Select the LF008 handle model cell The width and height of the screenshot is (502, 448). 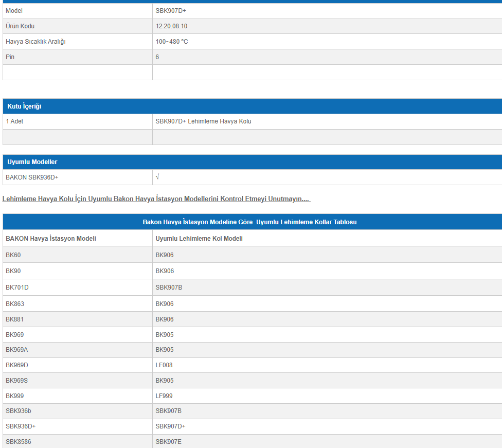(x=327, y=365)
